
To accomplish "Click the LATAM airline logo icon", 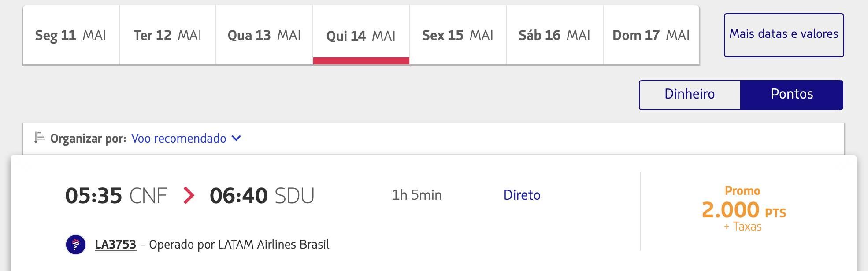I will [x=76, y=245].
